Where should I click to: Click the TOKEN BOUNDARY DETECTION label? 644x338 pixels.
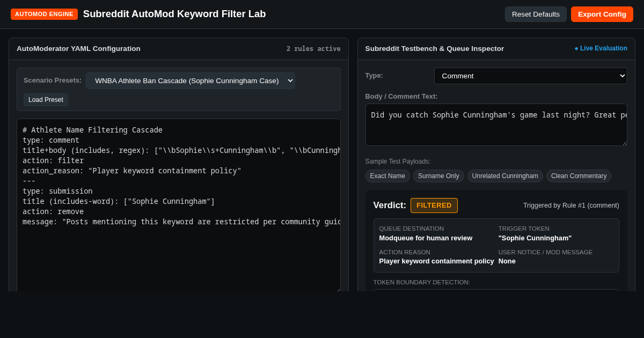click(422, 282)
